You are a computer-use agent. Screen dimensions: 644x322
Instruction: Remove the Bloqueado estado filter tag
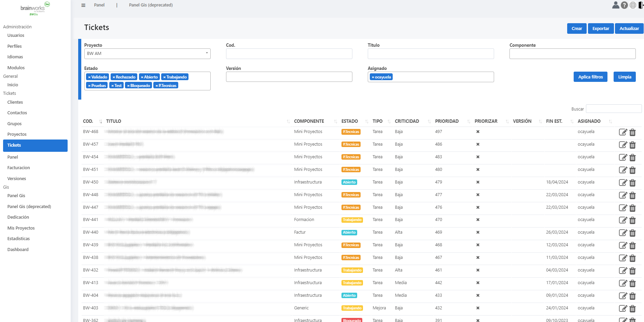[128, 86]
